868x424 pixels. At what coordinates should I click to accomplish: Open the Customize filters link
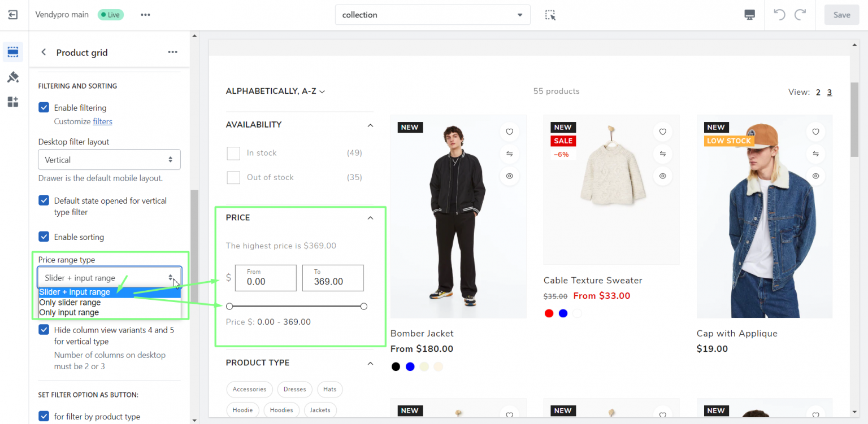point(102,121)
